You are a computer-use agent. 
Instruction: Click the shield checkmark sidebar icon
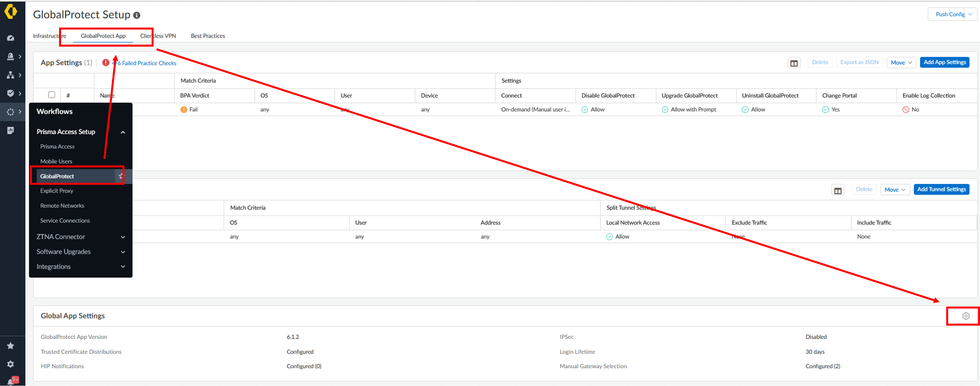coord(11,93)
